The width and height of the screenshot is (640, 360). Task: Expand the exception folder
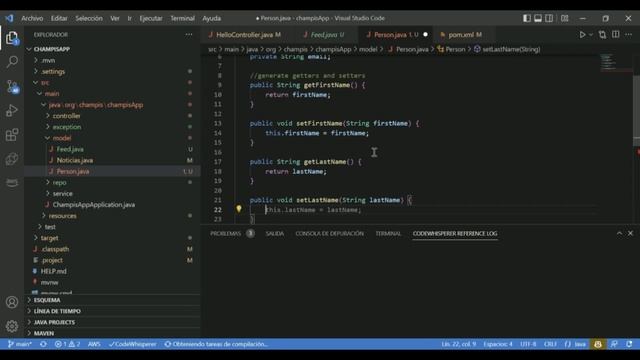112,127
